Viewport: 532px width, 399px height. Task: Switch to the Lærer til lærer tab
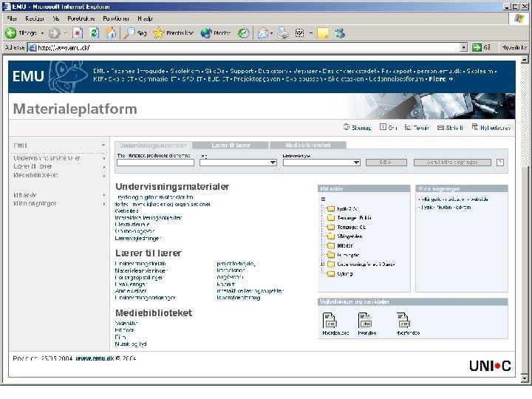pos(231,146)
